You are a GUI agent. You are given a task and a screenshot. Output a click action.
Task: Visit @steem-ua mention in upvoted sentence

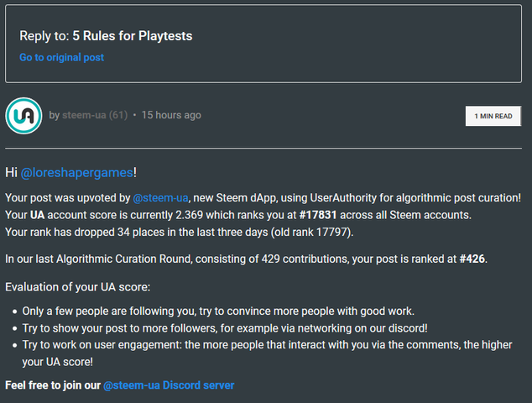point(160,197)
